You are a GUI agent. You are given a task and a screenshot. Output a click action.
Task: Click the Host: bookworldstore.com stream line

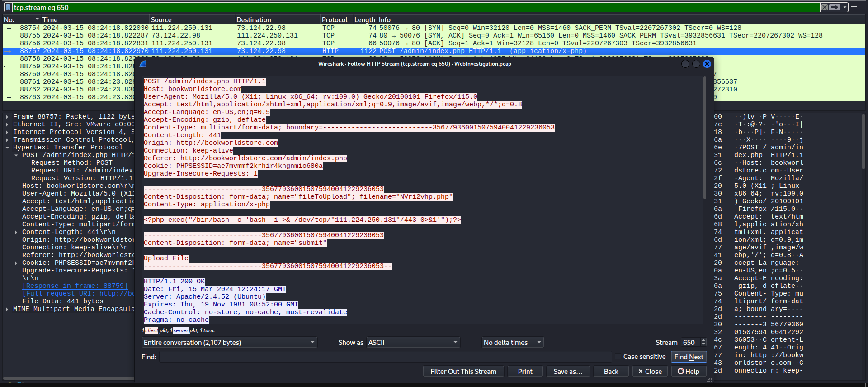193,89
